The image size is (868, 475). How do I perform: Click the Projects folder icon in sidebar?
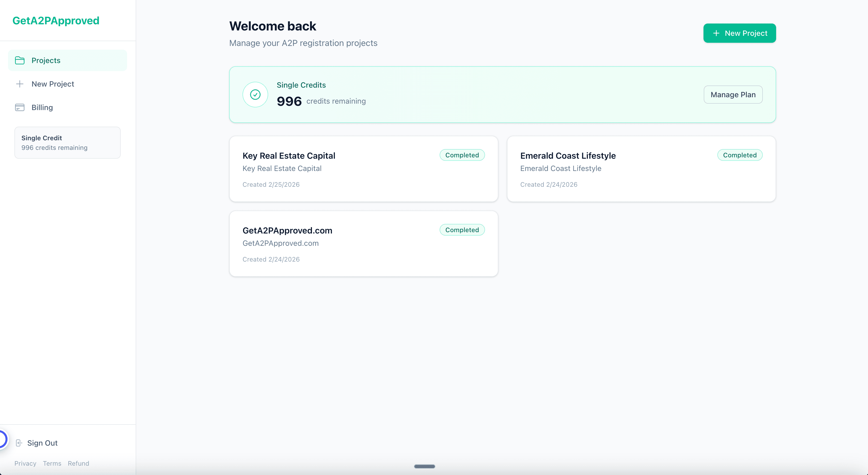click(20, 60)
